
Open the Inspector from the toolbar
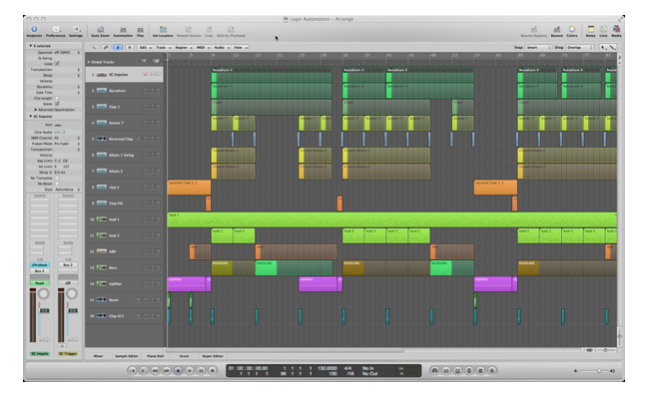[x=34, y=31]
